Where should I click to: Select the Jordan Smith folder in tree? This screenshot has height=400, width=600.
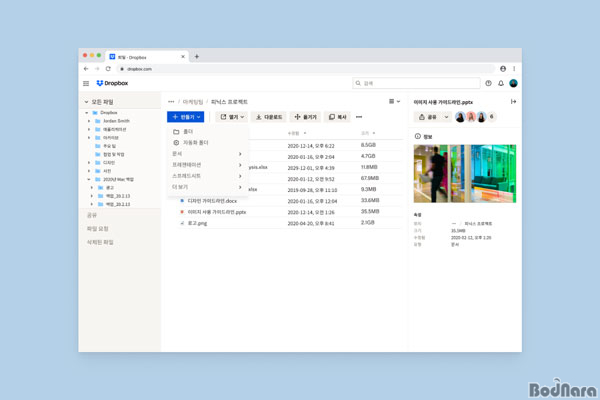(116, 121)
